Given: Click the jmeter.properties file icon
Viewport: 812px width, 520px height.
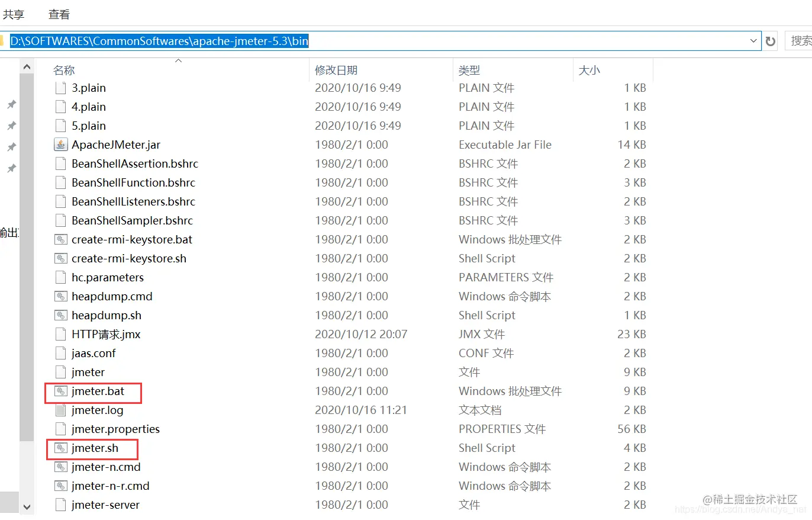Looking at the screenshot, I should pyautogui.click(x=60, y=429).
